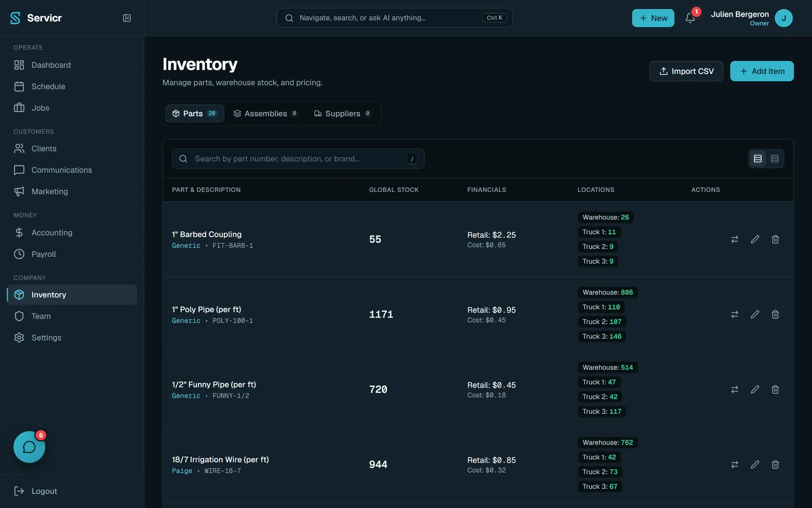The image size is (812, 508).
Task: Click the Paige brand label
Action: [182, 471]
